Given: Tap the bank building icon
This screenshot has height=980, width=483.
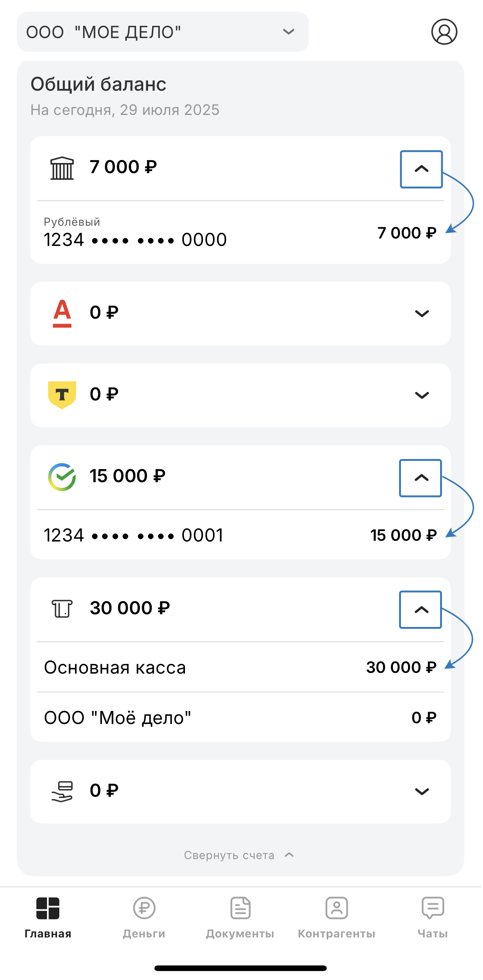Looking at the screenshot, I should click(x=62, y=168).
